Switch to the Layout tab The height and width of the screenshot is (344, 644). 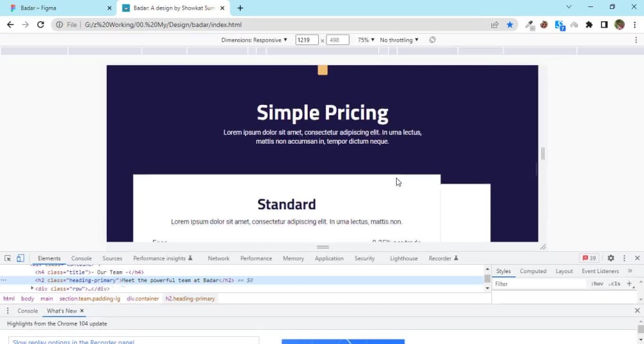[564, 271]
